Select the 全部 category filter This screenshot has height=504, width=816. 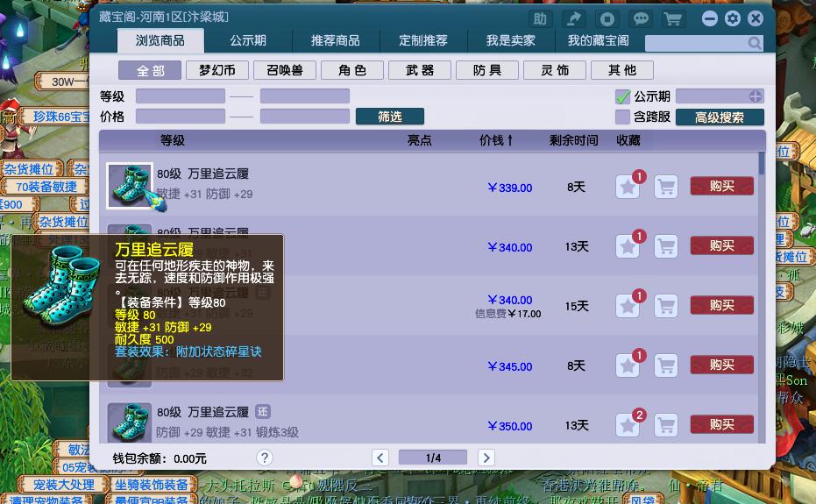point(150,70)
